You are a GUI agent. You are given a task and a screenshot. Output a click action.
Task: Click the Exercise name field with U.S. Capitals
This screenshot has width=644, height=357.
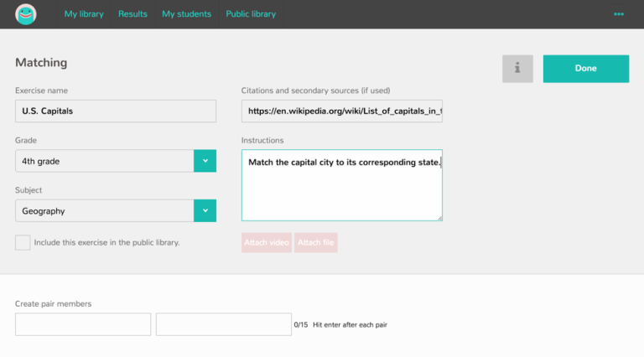(116, 111)
